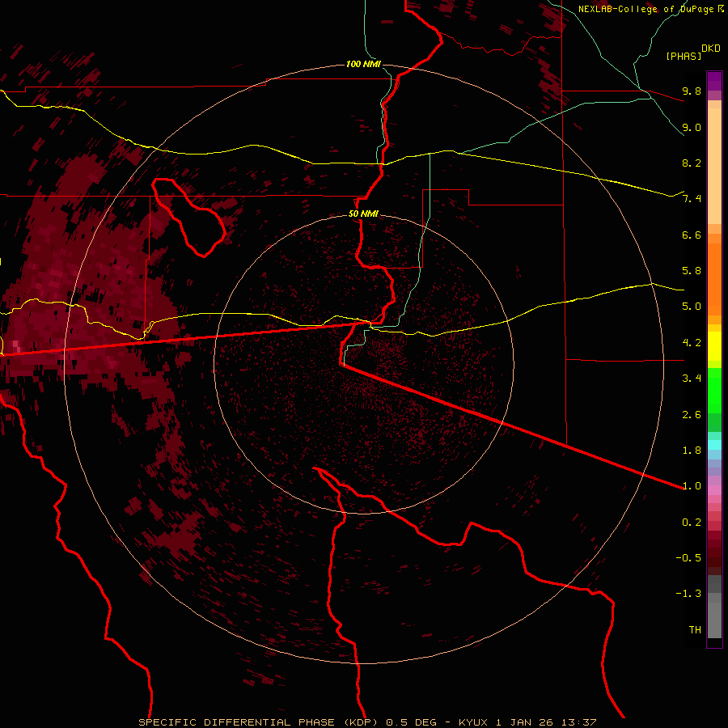Click the '1 JAN 26 13:37' timestamp
This screenshot has width=728, height=728.
pos(546,722)
